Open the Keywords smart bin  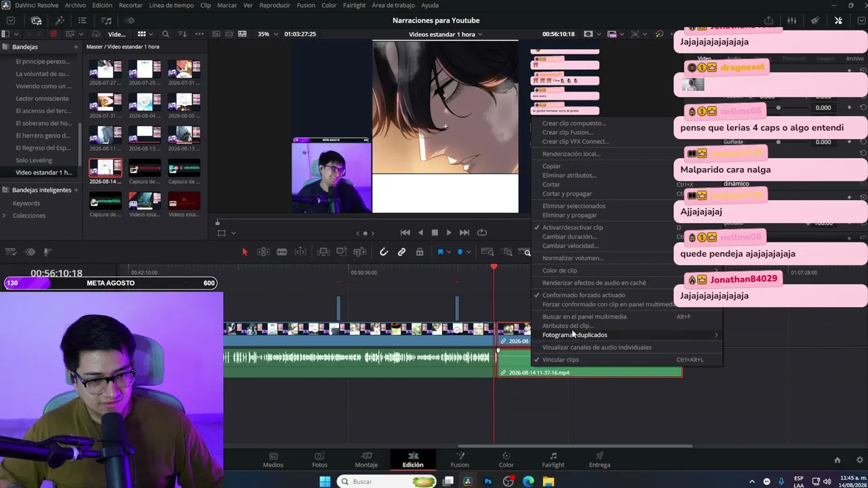pyautogui.click(x=26, y=203)
